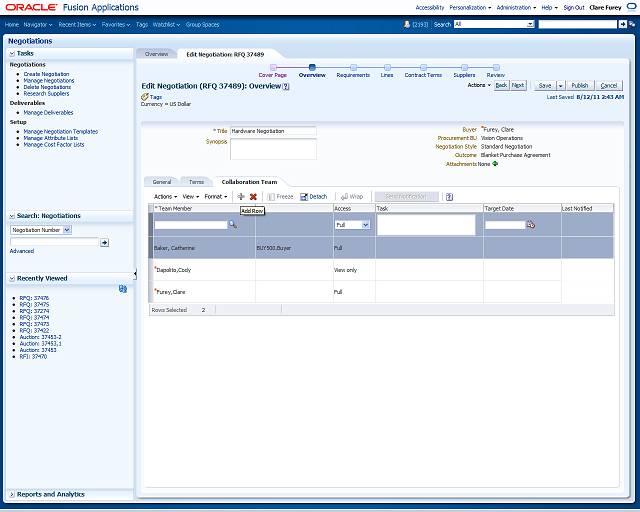640x512 pixels.
Task: Open the Negotiation Number dropdown
Action: coord(67,230)
